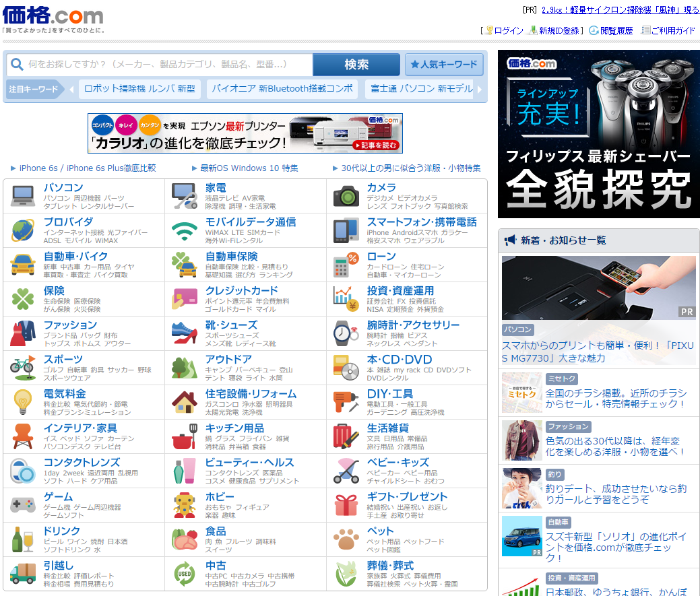Click the game controller icon beside ゲーム
Viewport: 700px width, 596px height.
click(23, 506)
